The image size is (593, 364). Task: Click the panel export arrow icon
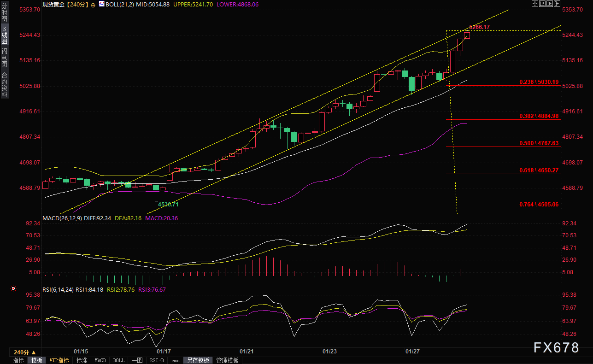tap(557, 4)
